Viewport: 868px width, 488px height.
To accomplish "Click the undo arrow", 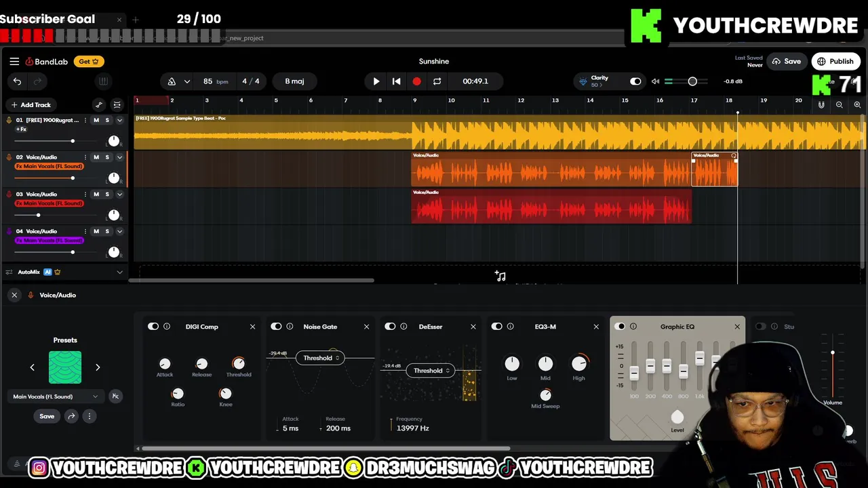I will (17, 81).
